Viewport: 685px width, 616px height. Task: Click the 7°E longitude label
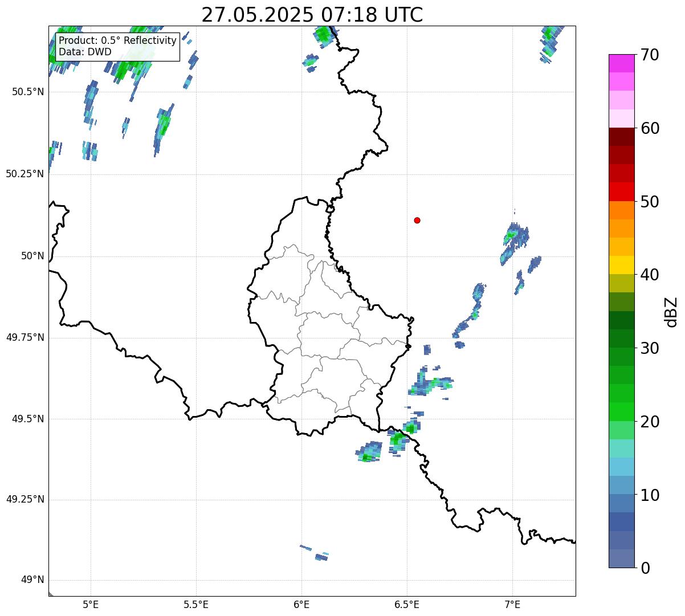512,604
